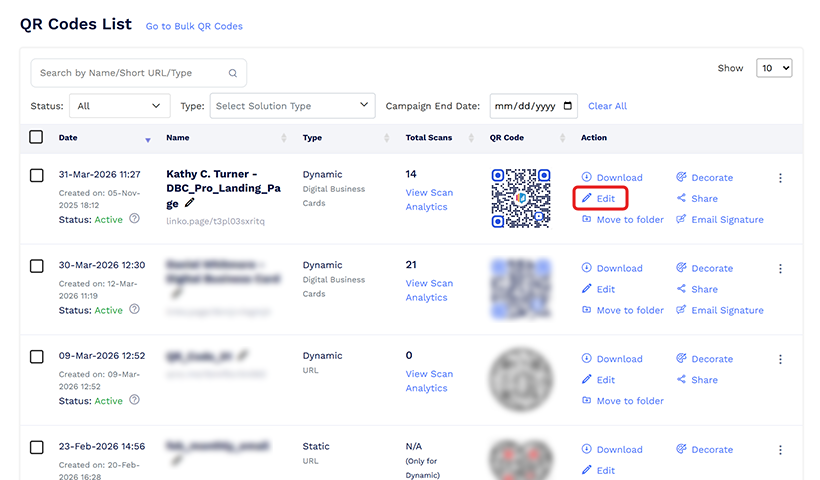Open the Go to Bulk QR Codes link

[194, 26]
